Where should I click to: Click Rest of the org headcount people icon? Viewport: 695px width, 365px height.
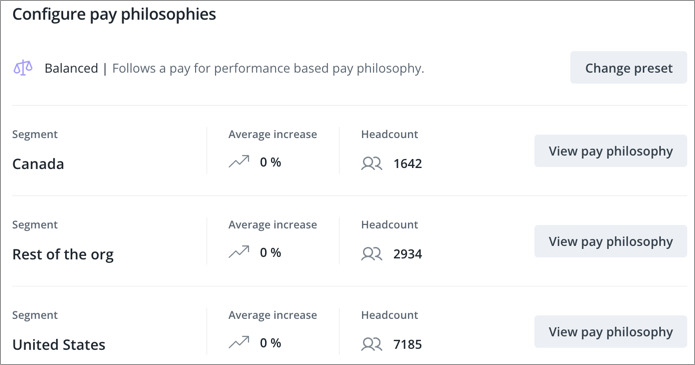coord(371,254)
